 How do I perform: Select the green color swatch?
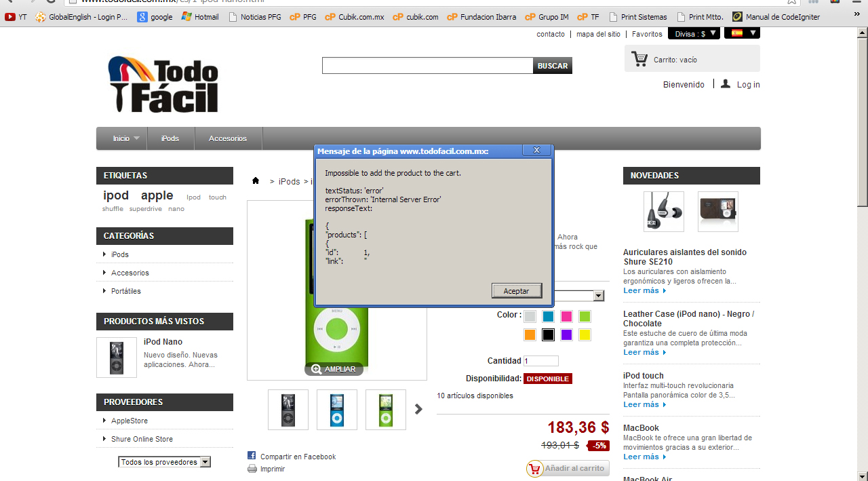pos(585,316)
